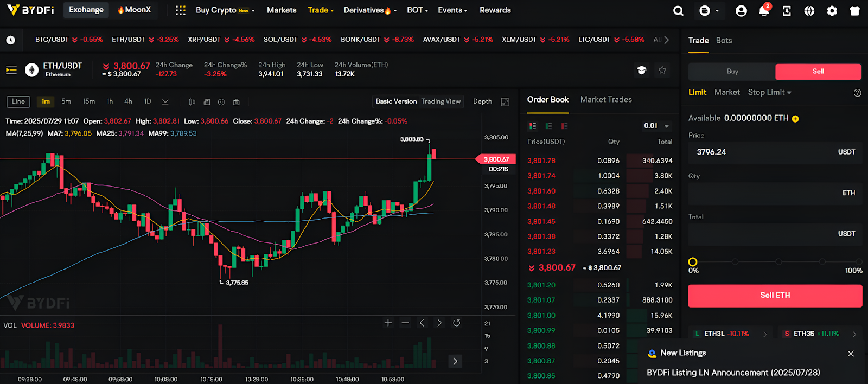Open the candlestick chart type icon
Screen dimensions: 868x384
(x=192, y=101)
